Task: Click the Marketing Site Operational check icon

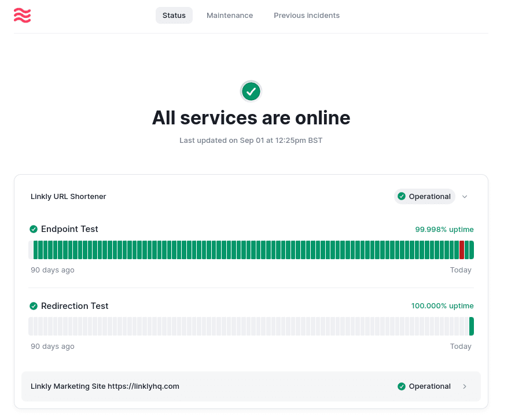Action: 402,386
